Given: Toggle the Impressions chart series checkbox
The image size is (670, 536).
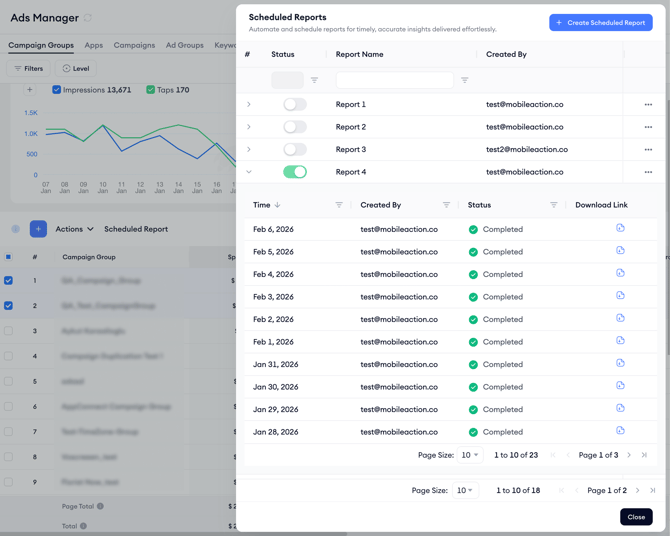Looking at the screenshot, I should [57, 90].
